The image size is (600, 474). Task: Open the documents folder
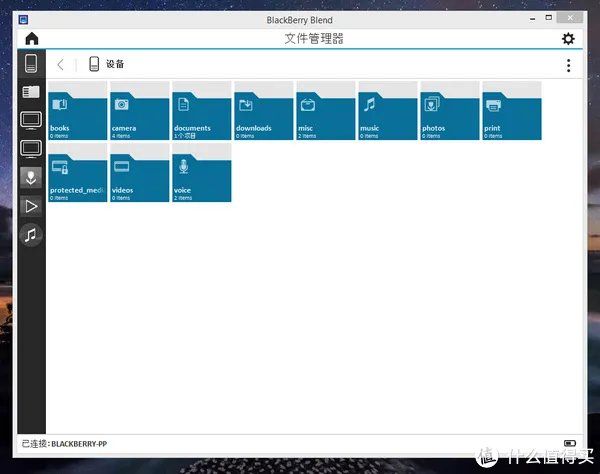point(201,111)
